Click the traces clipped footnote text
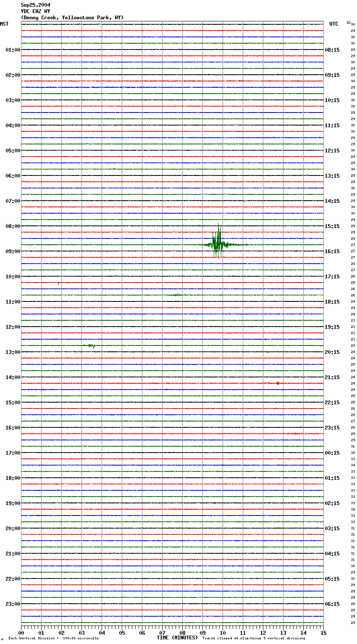Image resolution: width=357 pixels, height=644 pixels. click(254, 639)
